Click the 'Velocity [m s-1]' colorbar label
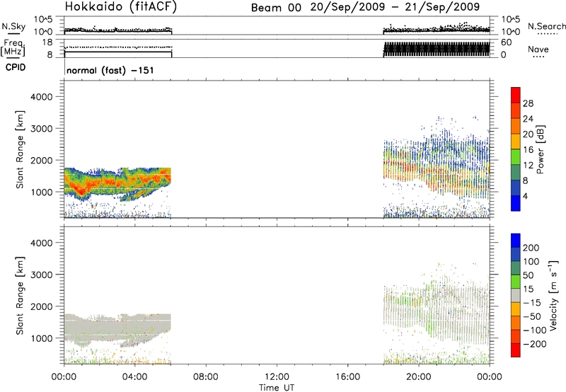 (x=553, y=295)
